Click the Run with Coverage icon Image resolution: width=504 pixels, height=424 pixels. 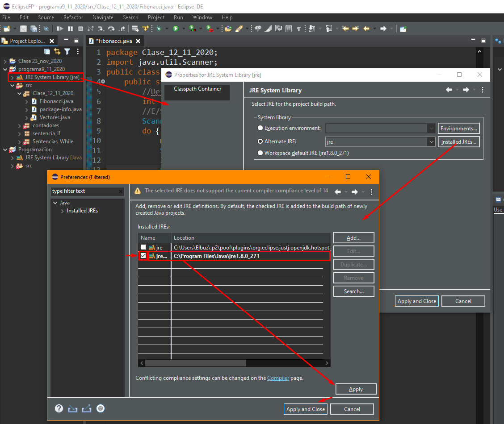tap(193, 29)
